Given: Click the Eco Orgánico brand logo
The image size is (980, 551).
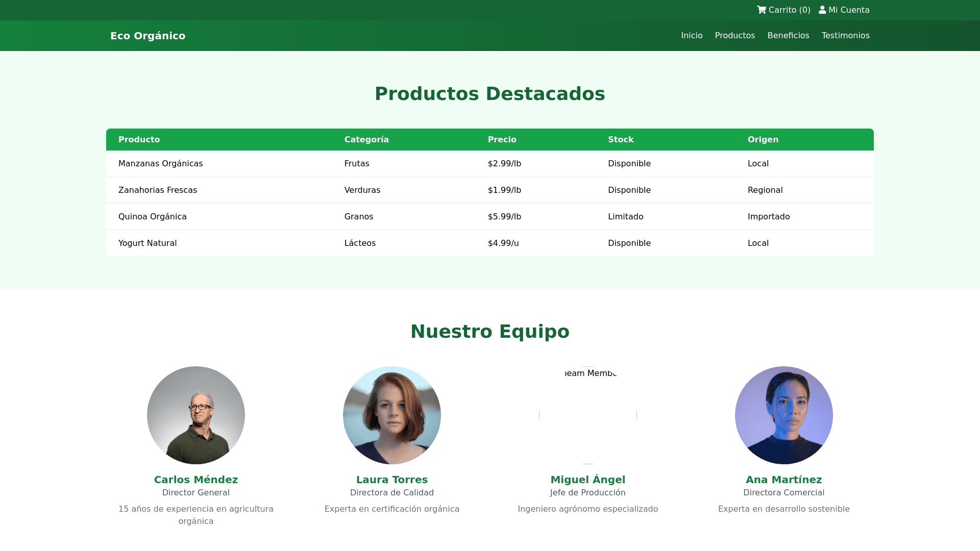Looking at the screenshot, I should (x=148, y=36).
